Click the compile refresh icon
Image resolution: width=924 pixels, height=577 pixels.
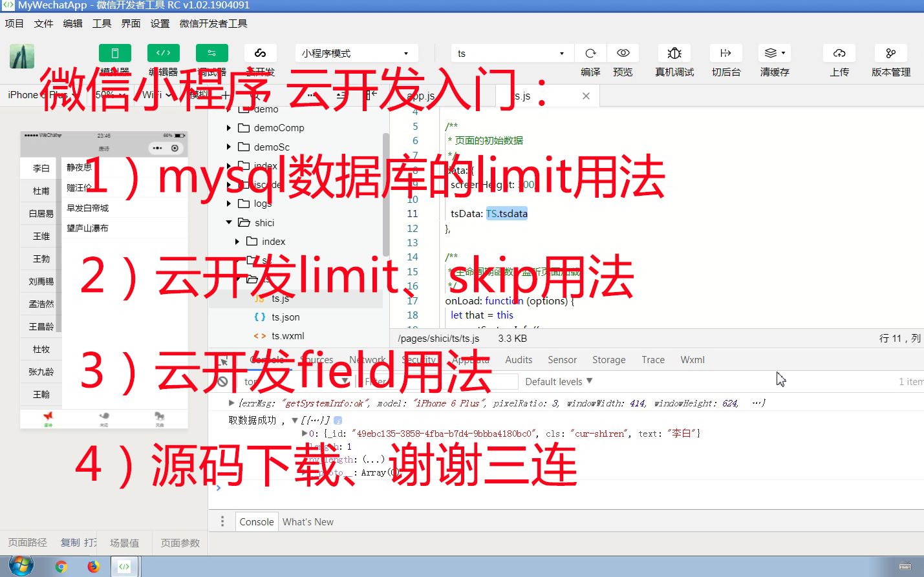590,53
